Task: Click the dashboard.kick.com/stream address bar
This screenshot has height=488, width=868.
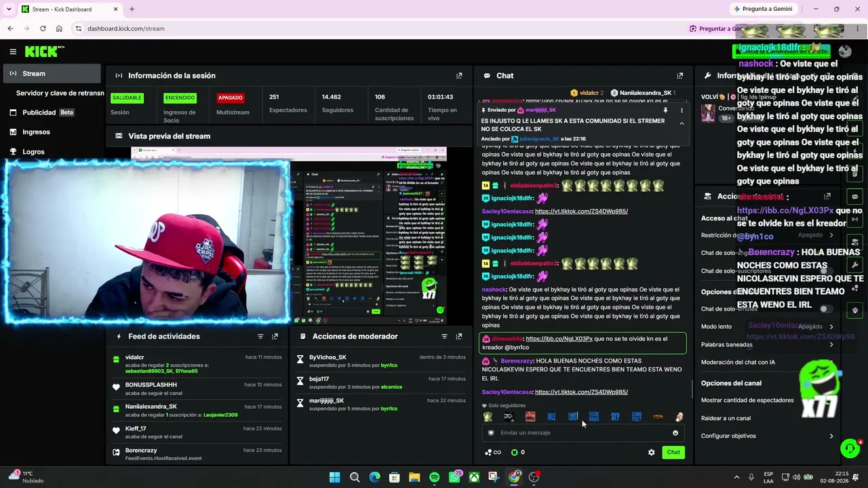Action: coord(126,28)
